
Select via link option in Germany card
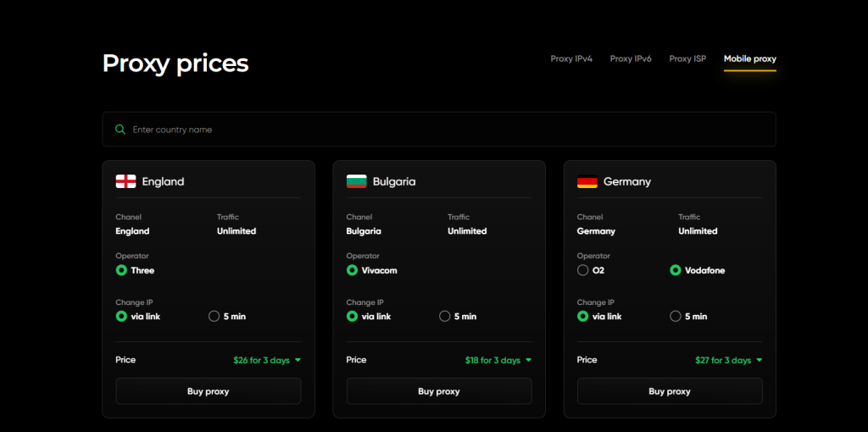point(582,316)
